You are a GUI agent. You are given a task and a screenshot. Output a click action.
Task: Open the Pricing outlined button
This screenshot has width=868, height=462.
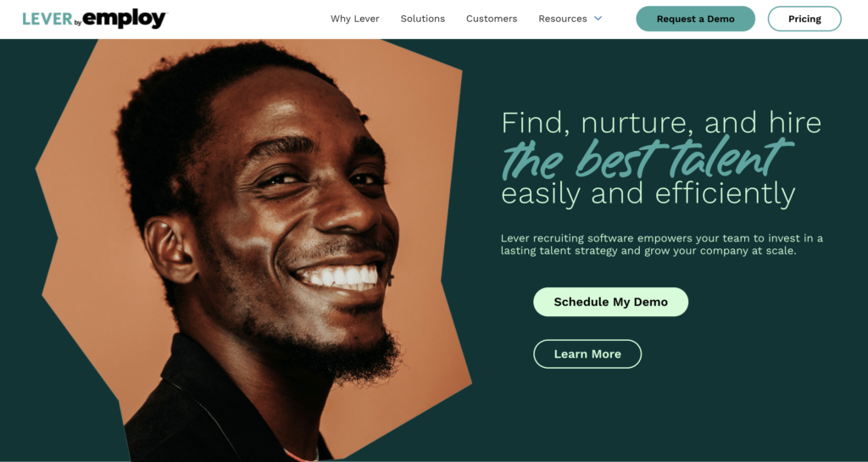(804, 19)
